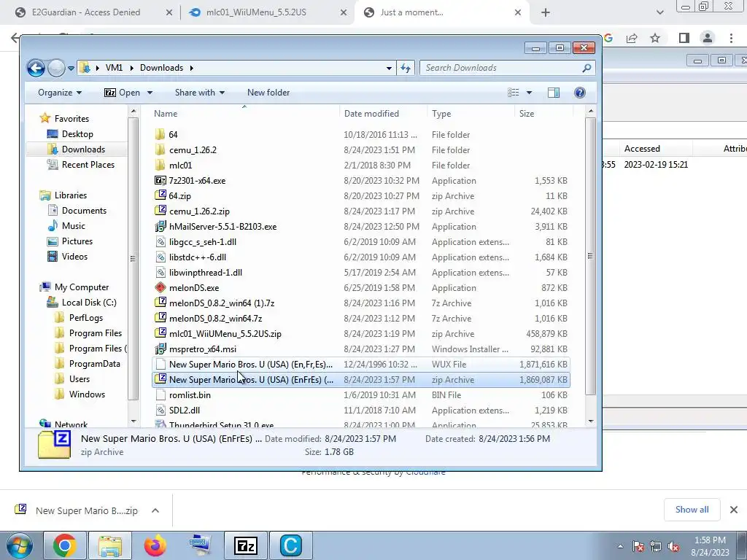Select ProgramData folder in sidebar tree
The width and height of the screenshot is (747, 560).
pyautogui.click(x=94, y=364)
